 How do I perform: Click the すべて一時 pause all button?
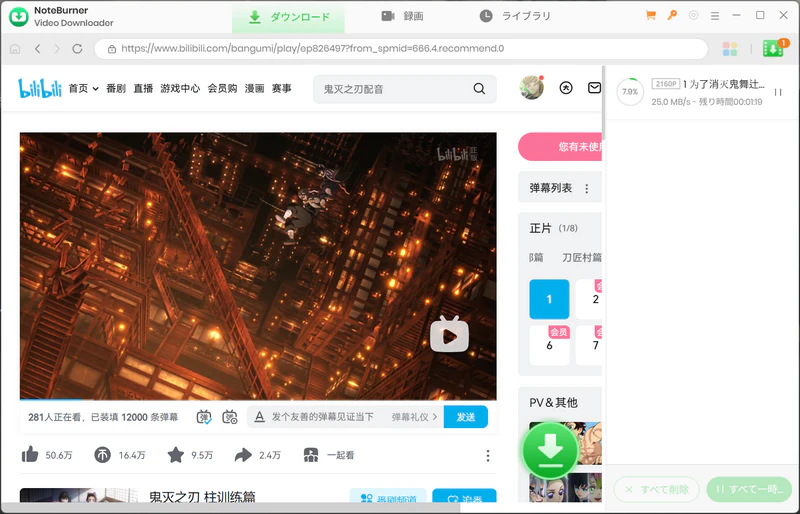[x=749, y=489]
